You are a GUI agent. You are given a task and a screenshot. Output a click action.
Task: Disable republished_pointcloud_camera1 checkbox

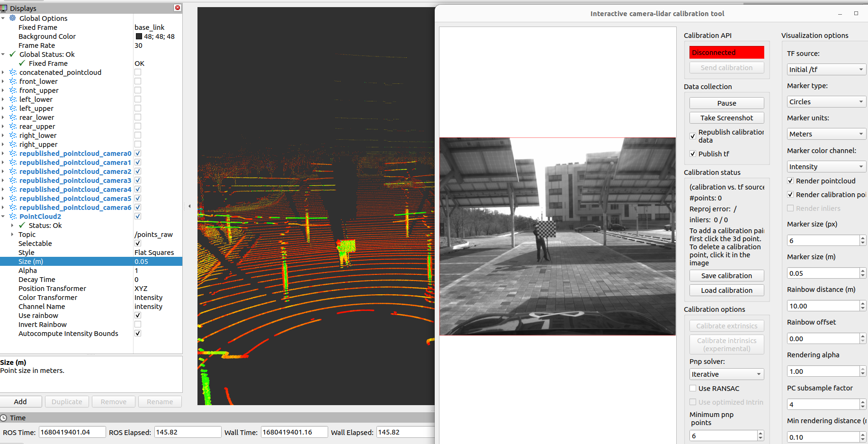(x=138, y=162)
